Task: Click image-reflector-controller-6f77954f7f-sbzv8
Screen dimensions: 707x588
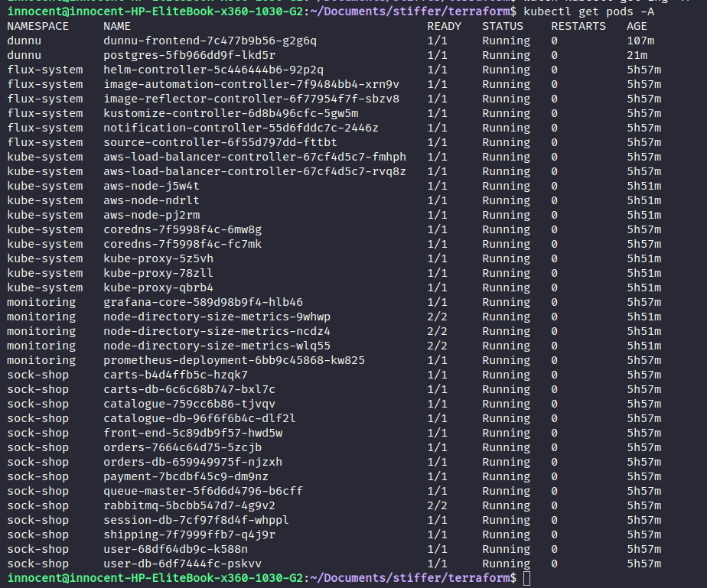Action: click(x=252, y=99)
